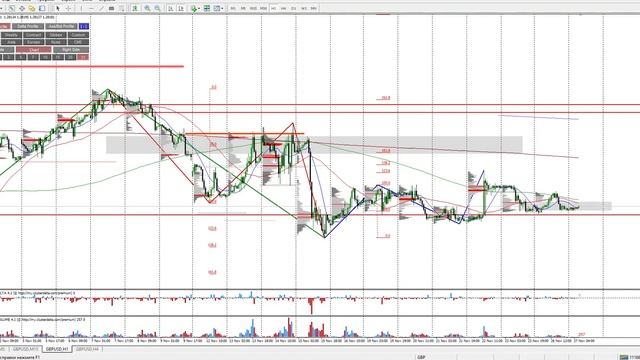Click the Zoom In magnifier icon
The image size is (640, 360).
(147, 8)
